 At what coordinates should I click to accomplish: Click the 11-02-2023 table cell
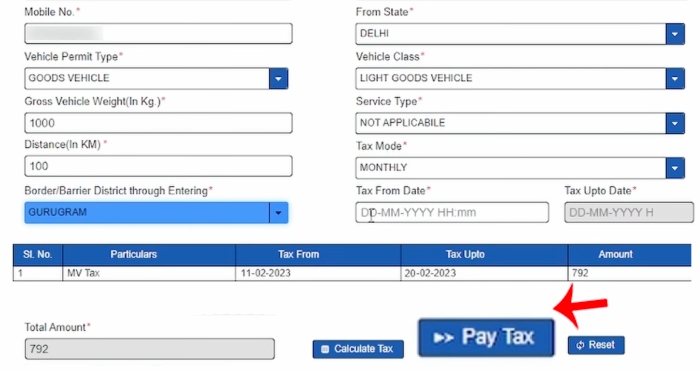click(x=318, y=273)
